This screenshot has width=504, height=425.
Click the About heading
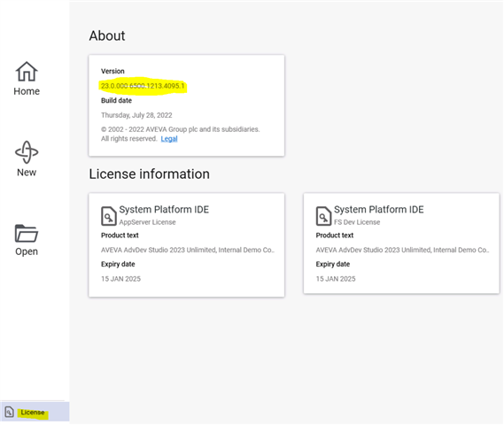coord(107,35)
